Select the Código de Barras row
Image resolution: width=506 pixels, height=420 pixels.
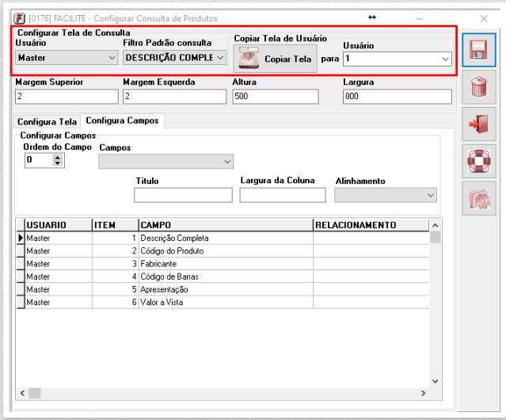[x=223, y=277]
